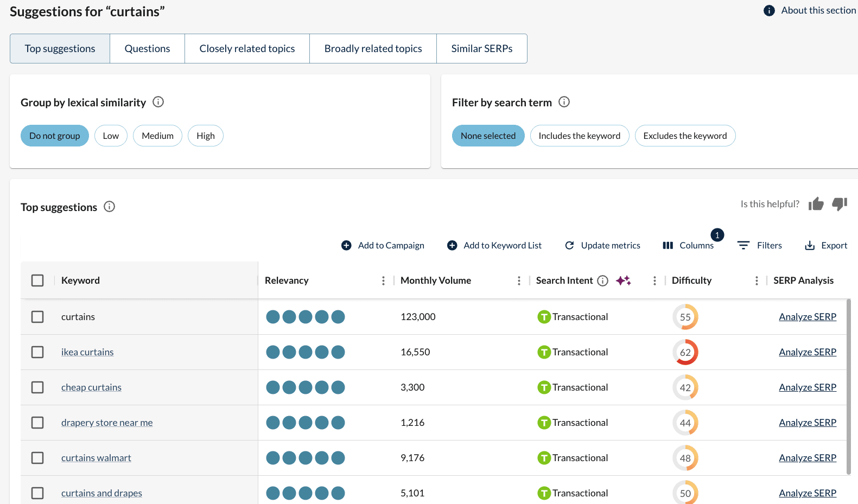The height and width of the screenshot is (504, 858).
Task: Open the Difficulty column options menu
Action: pyautogui.click(x=757, y=280)
